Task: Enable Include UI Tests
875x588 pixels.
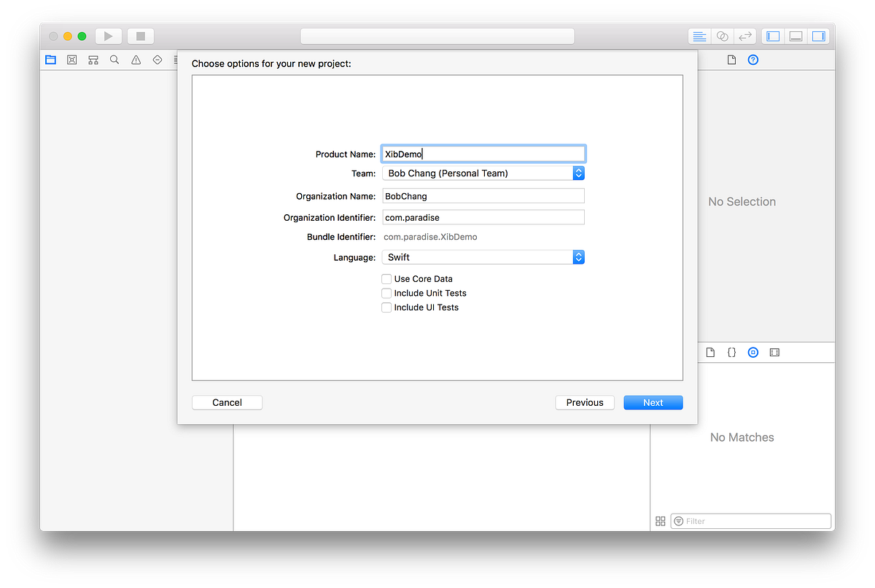Action: [386, 307]
